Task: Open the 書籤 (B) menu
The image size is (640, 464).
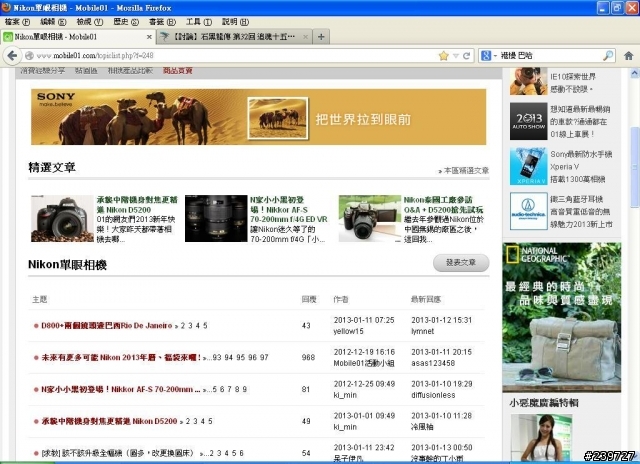Action: click(x=162, y=22)
